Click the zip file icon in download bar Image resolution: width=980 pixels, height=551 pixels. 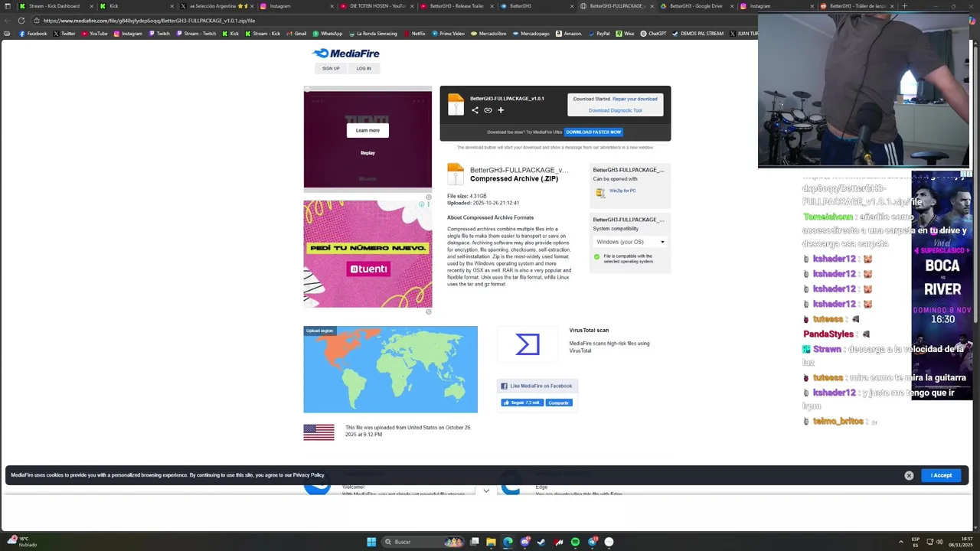(456, 104)
